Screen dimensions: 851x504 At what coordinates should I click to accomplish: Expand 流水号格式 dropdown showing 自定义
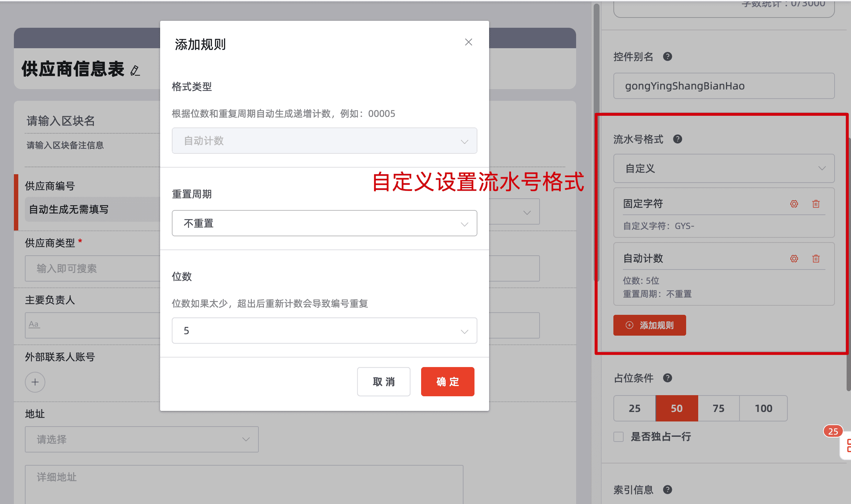click(x=724, y=168)
